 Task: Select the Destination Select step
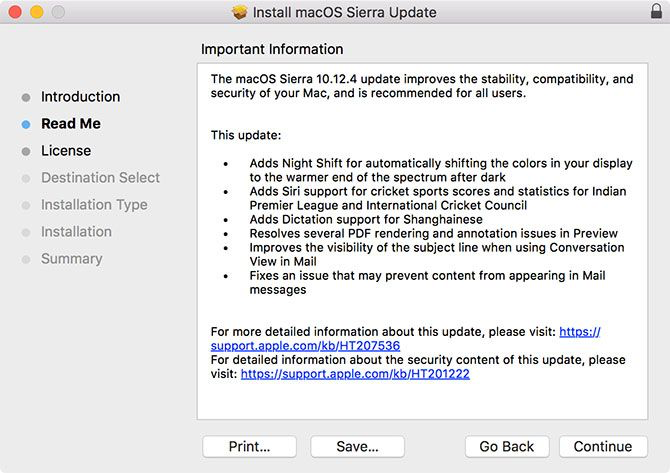(x=100, y=178)
